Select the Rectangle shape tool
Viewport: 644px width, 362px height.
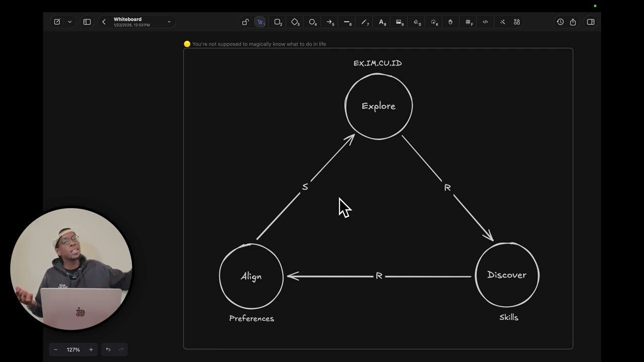[x=277, y=22]
